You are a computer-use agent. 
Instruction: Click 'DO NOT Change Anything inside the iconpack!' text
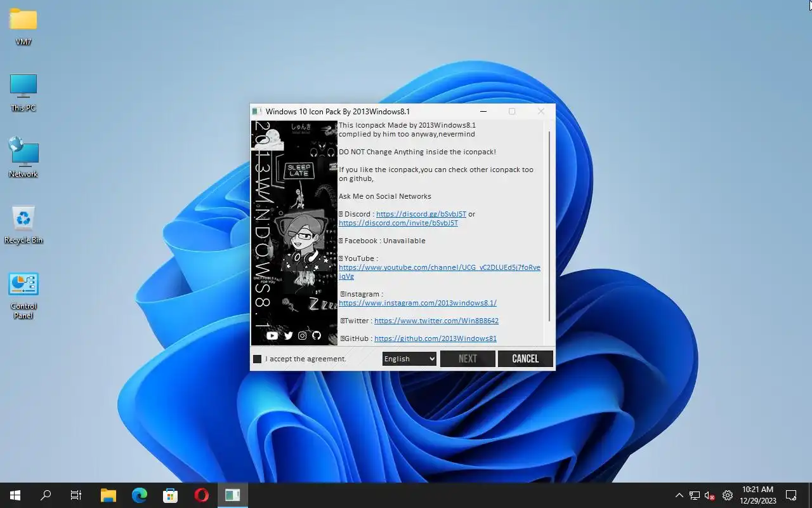pyautogui.click(x=417, y=152)
